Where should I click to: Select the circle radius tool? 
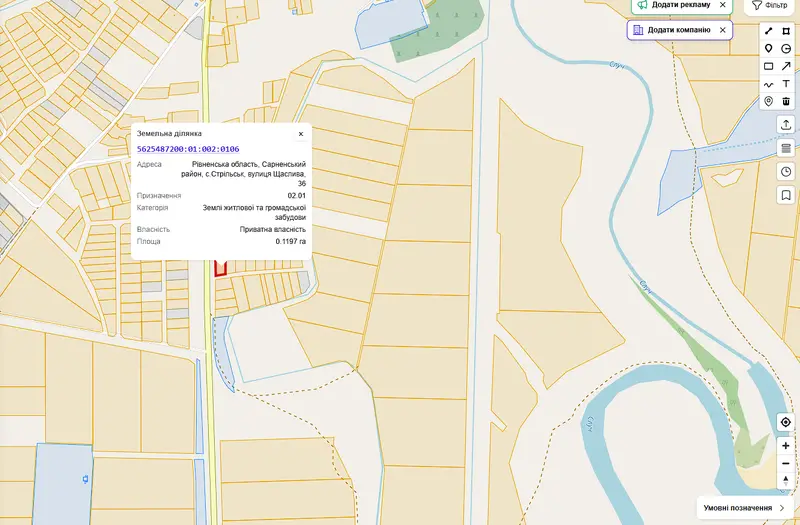point(786,48)
